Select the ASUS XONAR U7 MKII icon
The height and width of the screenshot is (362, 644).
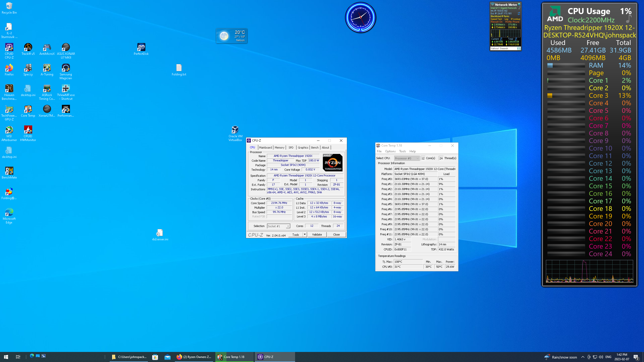click(66, 51)
